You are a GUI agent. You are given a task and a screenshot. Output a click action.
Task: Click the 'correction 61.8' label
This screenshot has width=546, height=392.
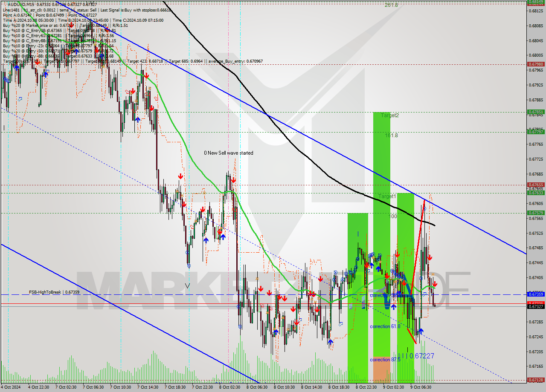pos(385,326)
